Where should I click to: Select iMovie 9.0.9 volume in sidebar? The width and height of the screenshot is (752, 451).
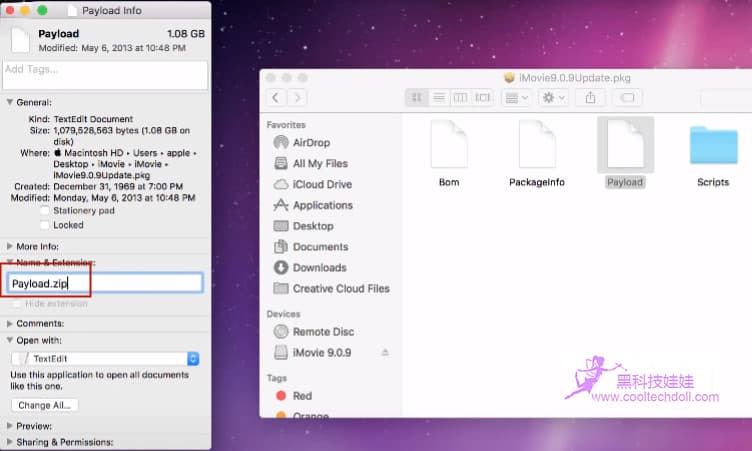321,353
